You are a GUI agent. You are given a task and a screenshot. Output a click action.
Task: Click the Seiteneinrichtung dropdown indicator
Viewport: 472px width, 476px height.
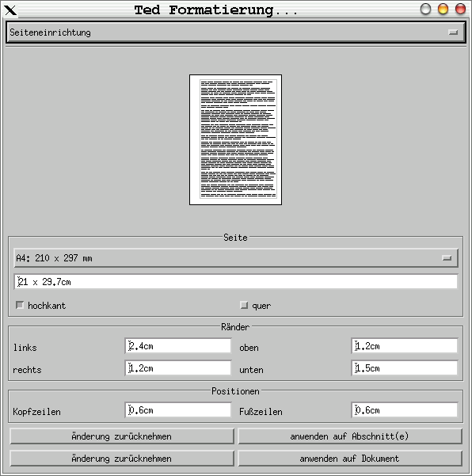click(x=453, y=32)
